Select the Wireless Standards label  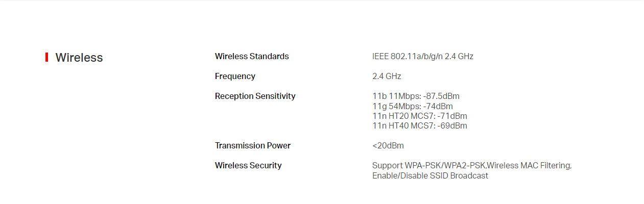click(x=252, y=56)
